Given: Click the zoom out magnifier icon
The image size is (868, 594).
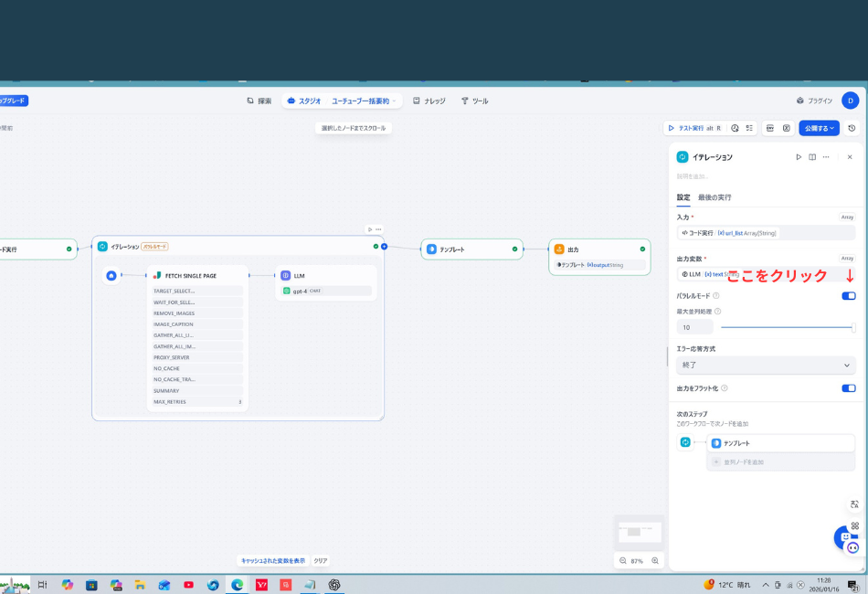Looking at the screenshot, I should tap(623, 561).
